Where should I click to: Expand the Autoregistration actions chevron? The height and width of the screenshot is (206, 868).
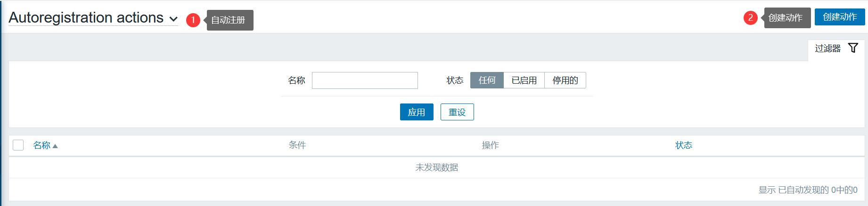pyautogui.click(x=173, y=19)
